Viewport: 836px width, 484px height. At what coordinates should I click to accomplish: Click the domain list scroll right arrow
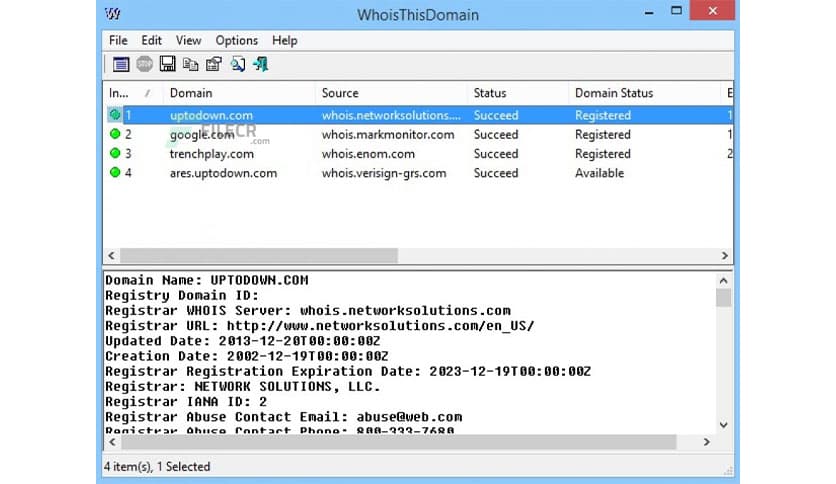coord(725,255)
